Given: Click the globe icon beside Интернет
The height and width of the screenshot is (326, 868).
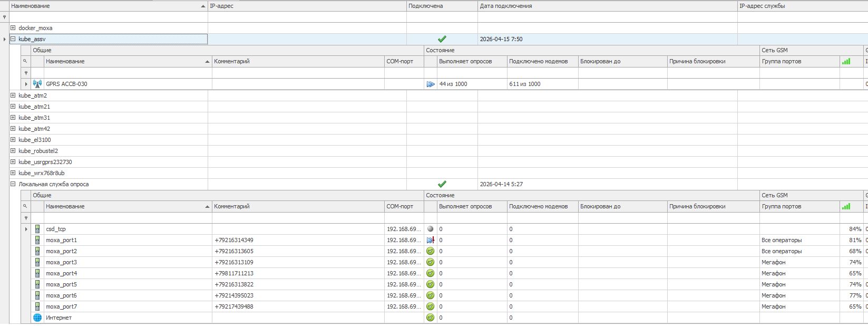Looking at the screenshot, I should pos(37,318).
